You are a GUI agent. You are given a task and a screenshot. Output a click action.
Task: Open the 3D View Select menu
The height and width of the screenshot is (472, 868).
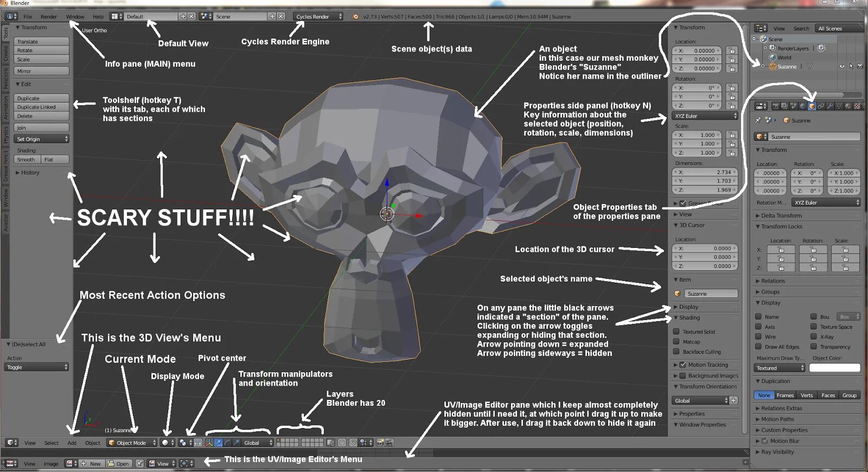[x=52, y=443]
